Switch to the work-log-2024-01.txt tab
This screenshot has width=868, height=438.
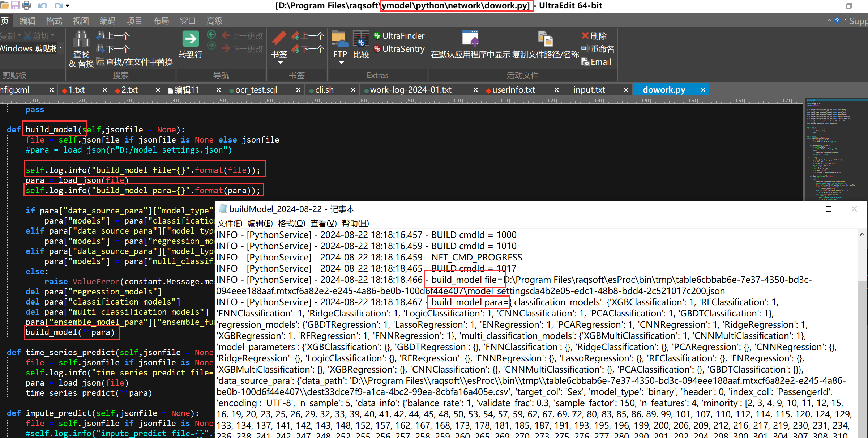click(410, 90)
